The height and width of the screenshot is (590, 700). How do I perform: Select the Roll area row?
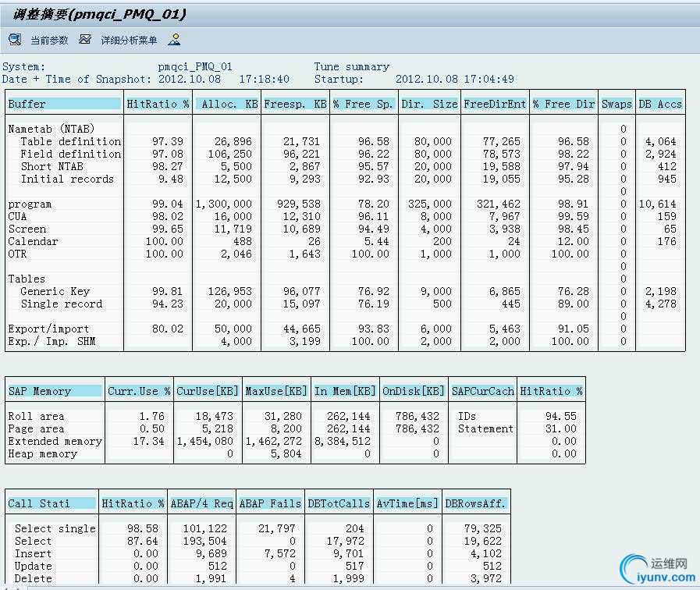coord(295,417)
